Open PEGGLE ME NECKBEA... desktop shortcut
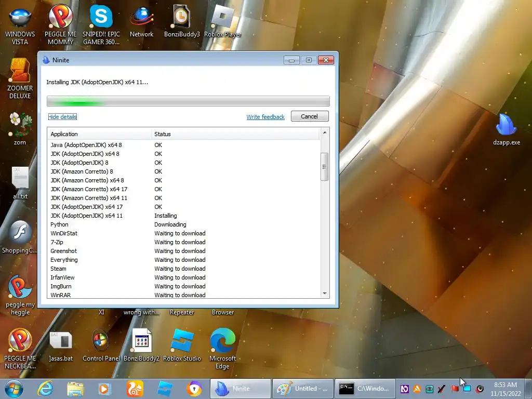The height and width of the screenshot is (399, 532). point(20,349)
